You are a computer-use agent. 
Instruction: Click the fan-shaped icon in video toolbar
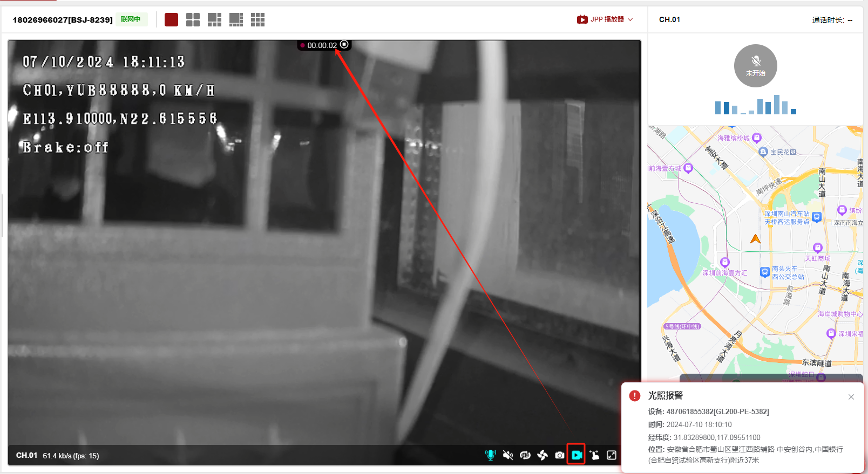point(542,455)
